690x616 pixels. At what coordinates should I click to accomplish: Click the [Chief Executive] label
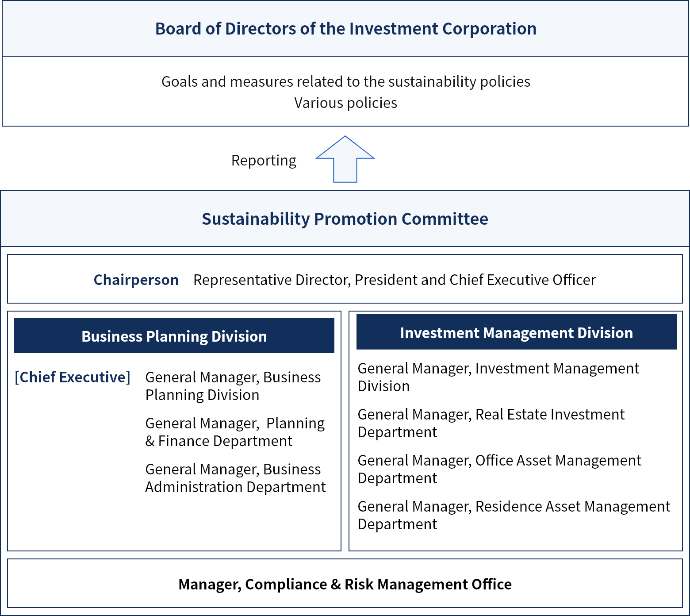pos(73,377)
